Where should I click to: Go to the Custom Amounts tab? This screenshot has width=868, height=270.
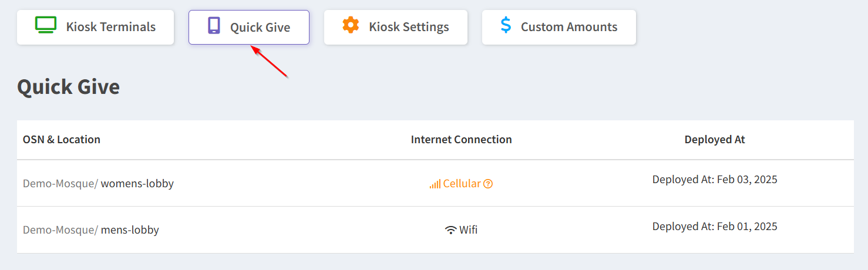point(559,27)
